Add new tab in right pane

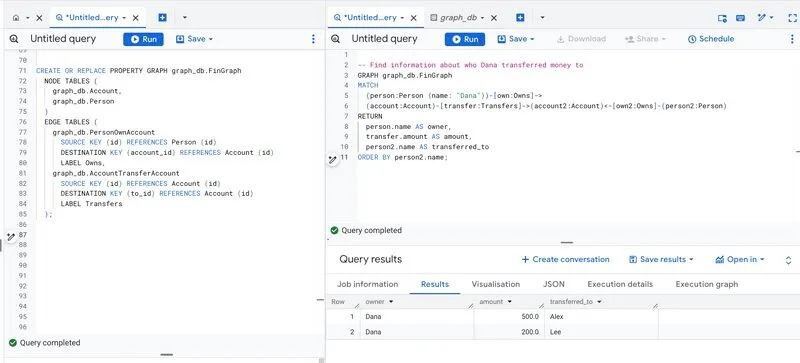pyautogui.click(x=520, y=18)
